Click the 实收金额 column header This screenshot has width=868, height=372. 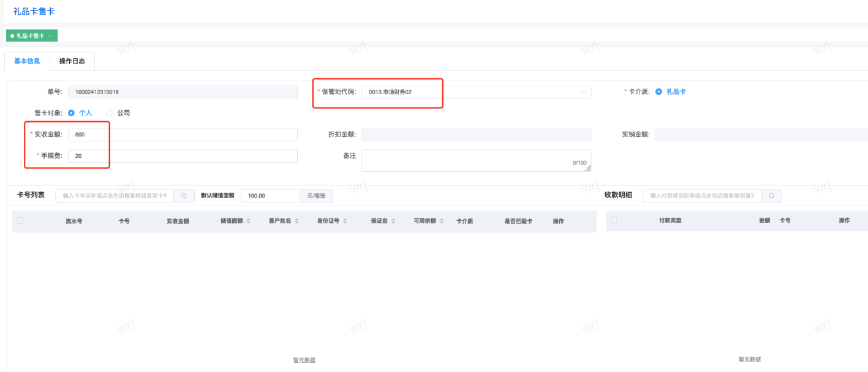point(178,221)
